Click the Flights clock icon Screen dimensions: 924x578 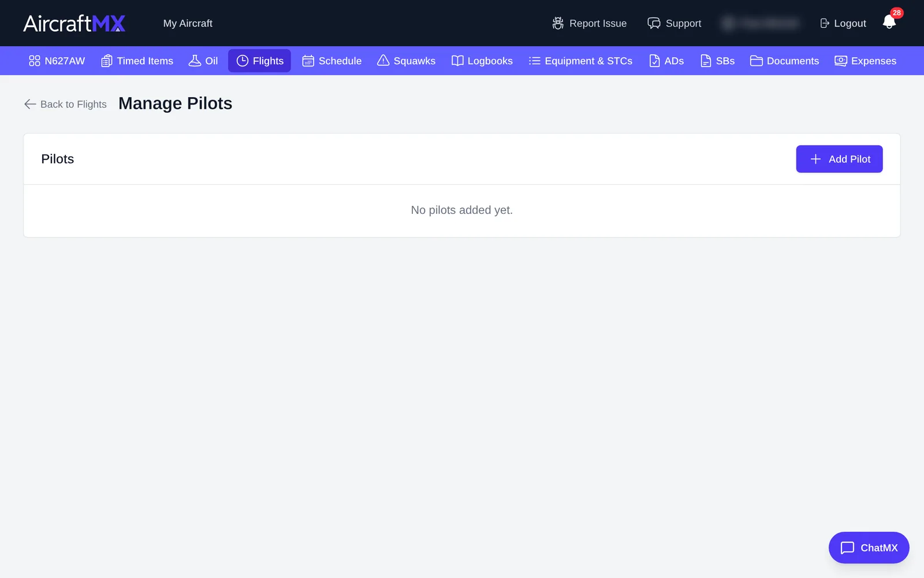point(243,61)
